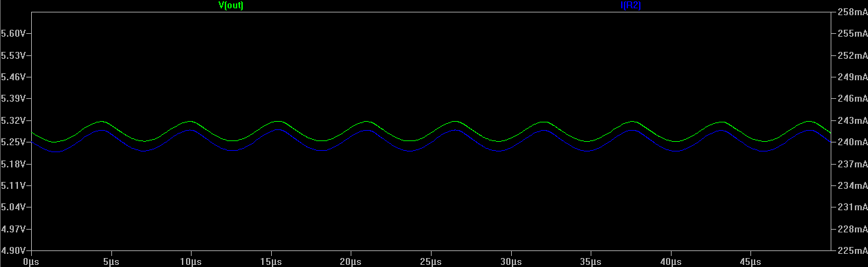The image size is (868, 267).
Task: Click the 5.18V left axis tick label
Action: pyautogui.click(x=13, y=164)
